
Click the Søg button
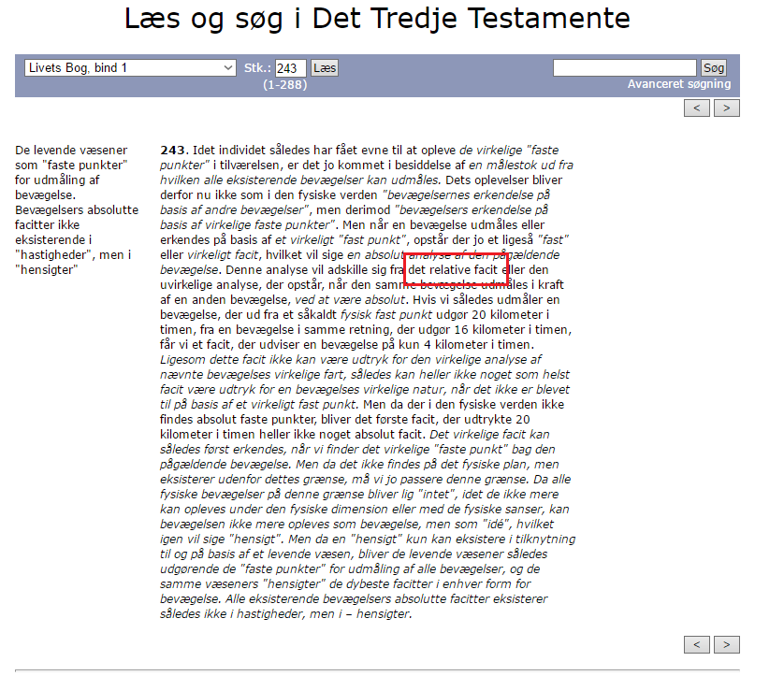pos(713,67)
